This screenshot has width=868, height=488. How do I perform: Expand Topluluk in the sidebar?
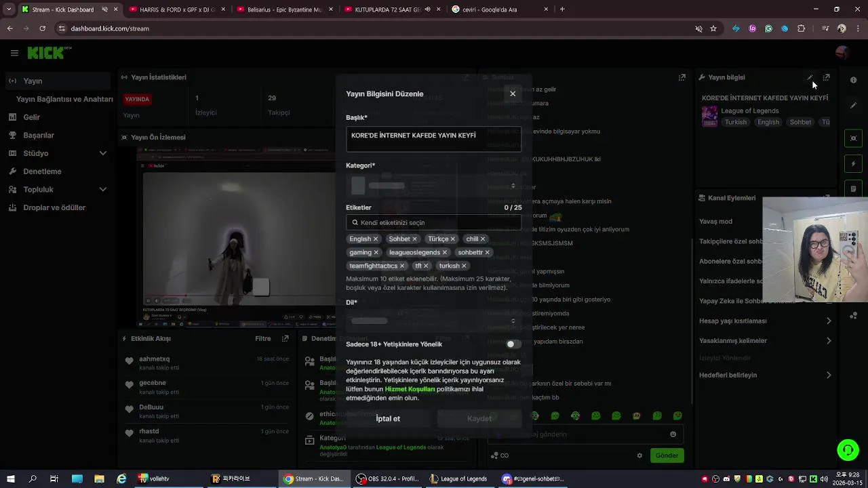click(103, 189)
